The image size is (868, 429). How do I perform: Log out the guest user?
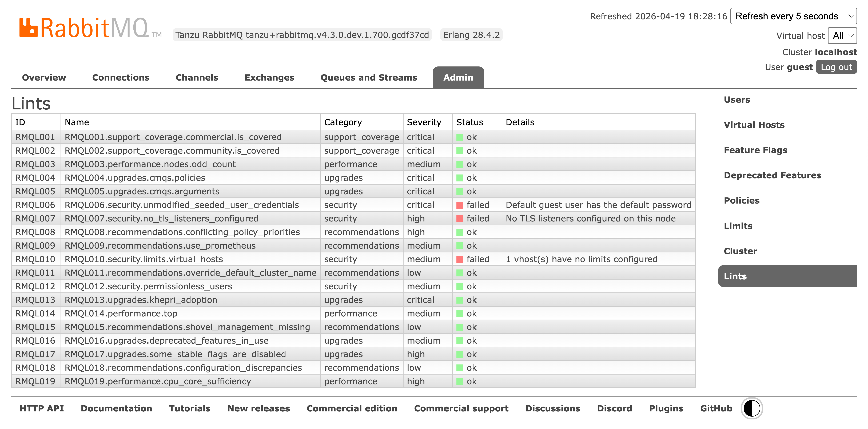(836, 67)
